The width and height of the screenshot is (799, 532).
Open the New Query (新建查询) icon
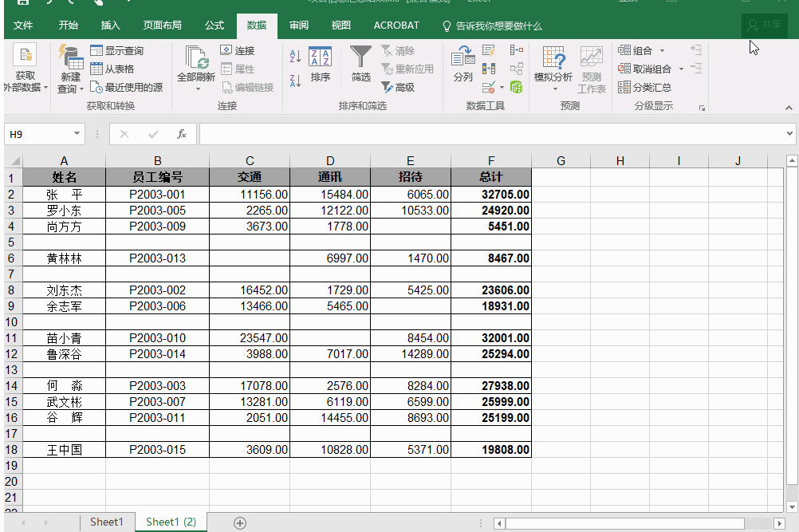point(70,57)
